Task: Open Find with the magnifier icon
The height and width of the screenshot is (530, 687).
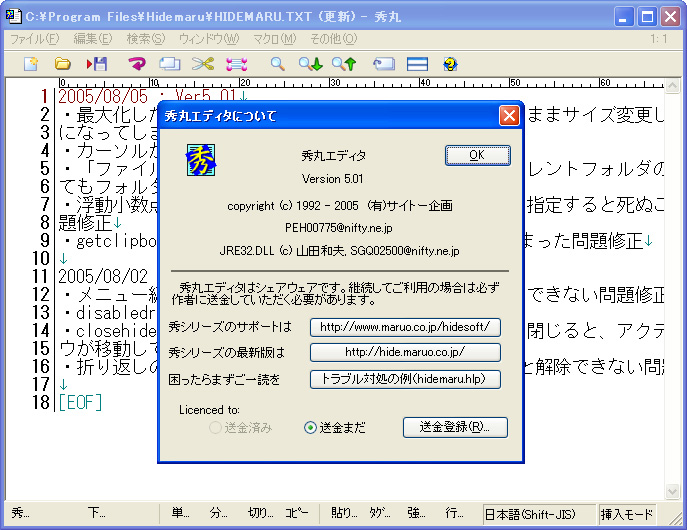Action: [277, 64]
